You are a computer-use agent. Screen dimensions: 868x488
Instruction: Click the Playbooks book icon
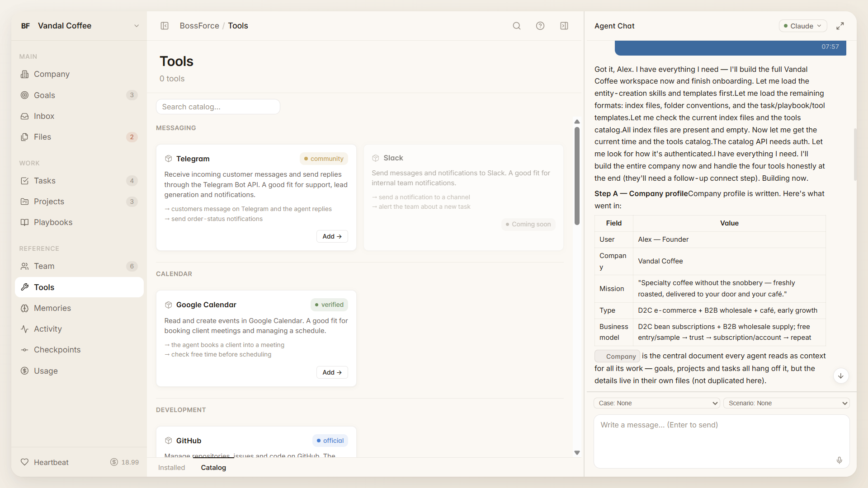click(24, 222)
